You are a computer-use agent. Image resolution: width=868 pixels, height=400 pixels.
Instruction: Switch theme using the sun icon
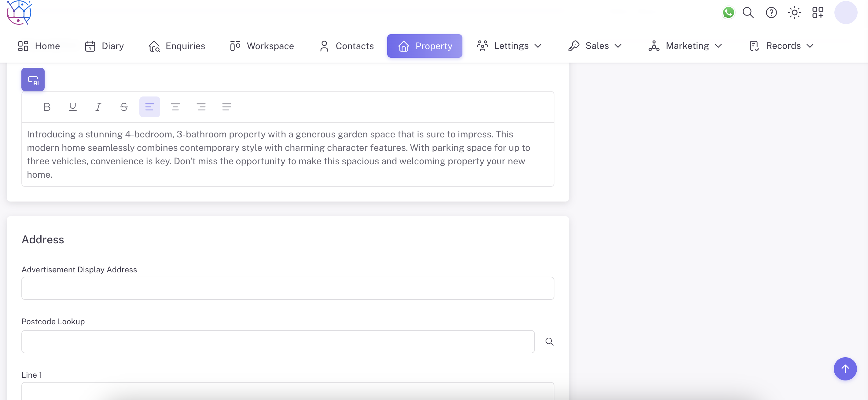(794, 13)
